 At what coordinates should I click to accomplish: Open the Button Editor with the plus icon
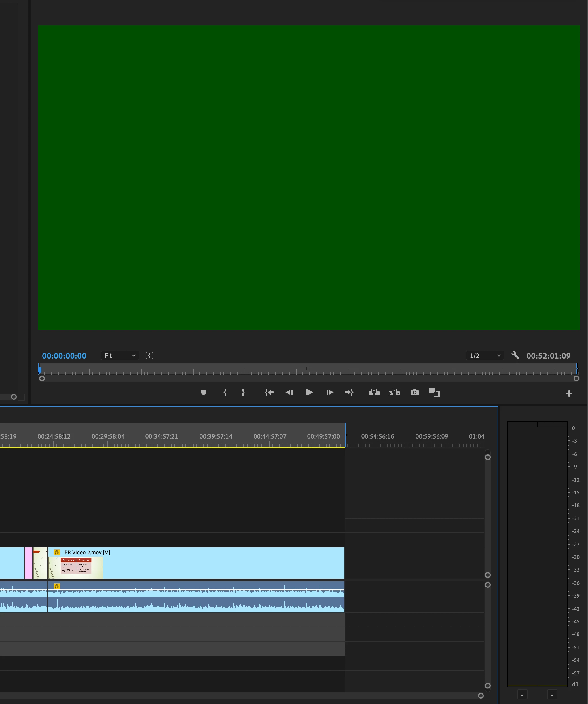pyautogui.click(x=569, y=393)
